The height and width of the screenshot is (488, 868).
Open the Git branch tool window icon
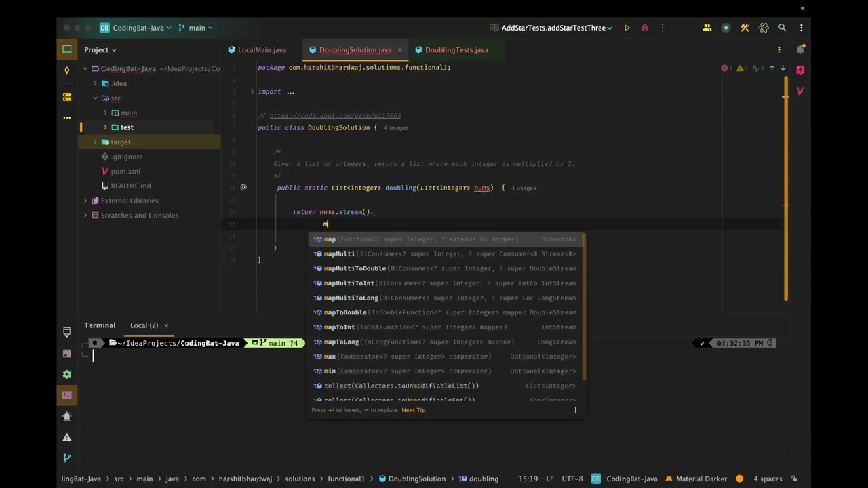[66, 458]
